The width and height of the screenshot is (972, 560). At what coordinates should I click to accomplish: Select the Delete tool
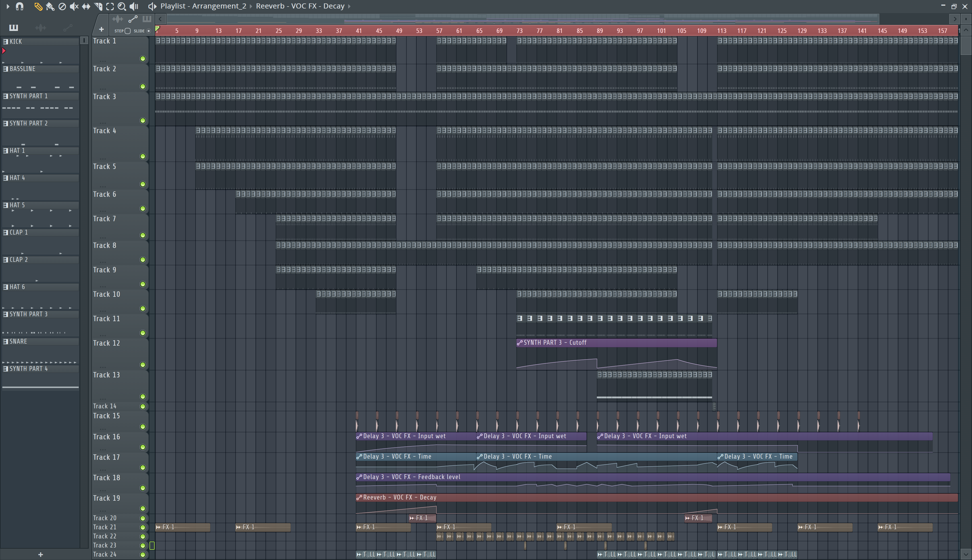pos(62,6)
